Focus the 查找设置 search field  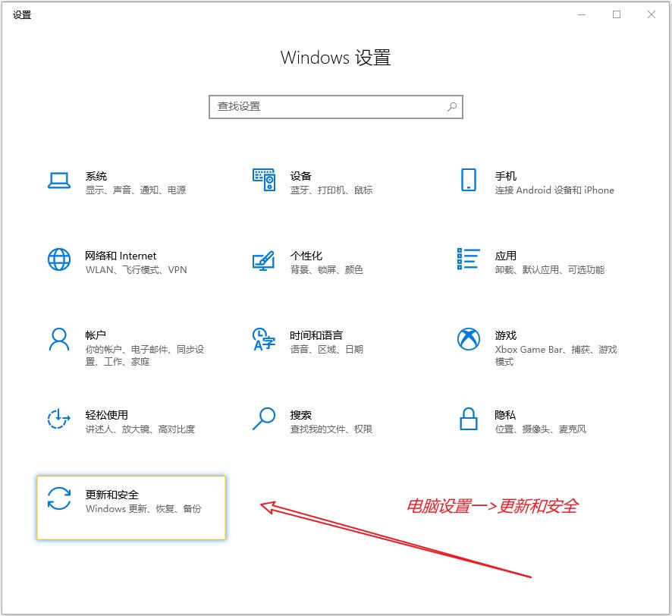(326, 107)
